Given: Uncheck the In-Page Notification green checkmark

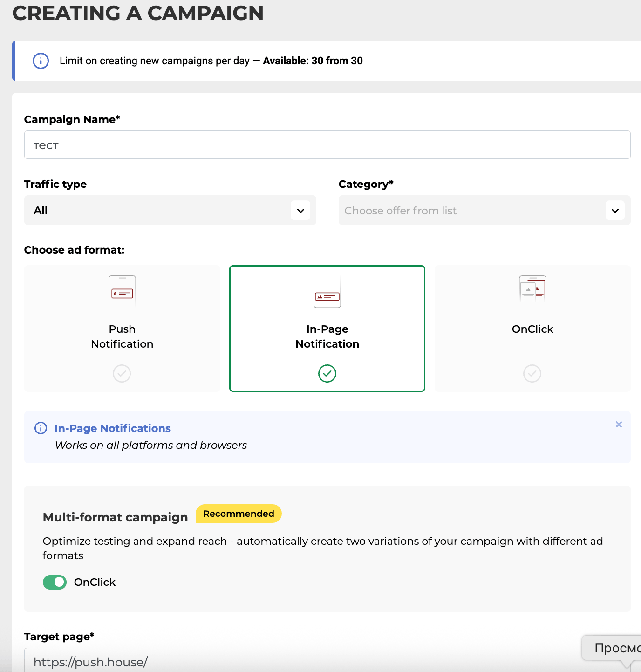Looking at the screenshot, I should click(327, 373).
